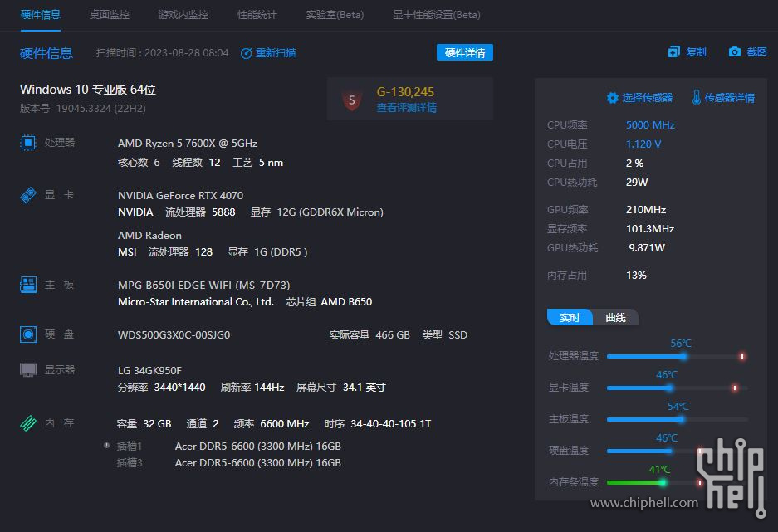Click the 9.871W GPU power value
The height and width of the screenshot is (532, 778).
coord(647,248)
